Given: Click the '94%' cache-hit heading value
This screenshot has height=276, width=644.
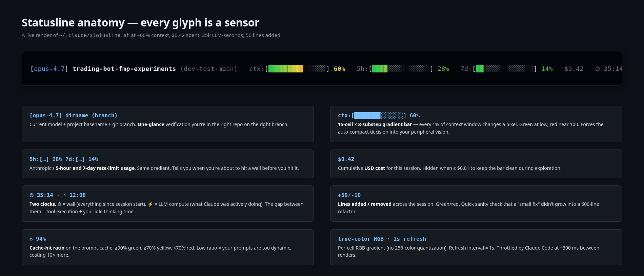Looking at the screenshot, I should click(41, 239).
